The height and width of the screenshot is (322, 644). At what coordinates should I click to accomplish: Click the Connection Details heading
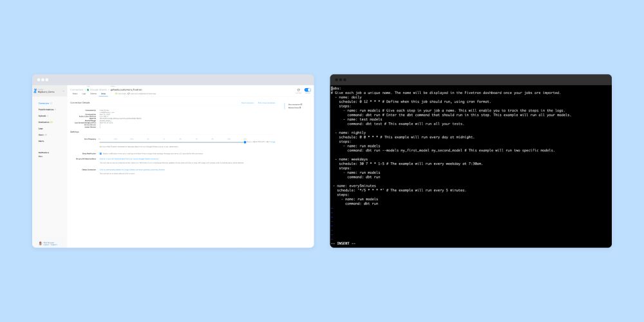[x=80, y=102]
